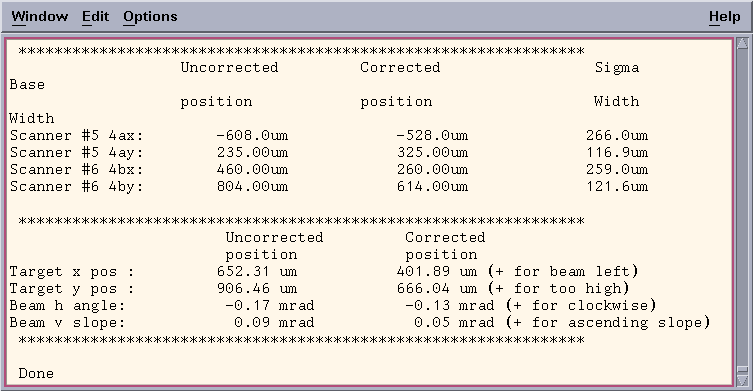Viewport: 753px width, 391px height.
Task: Place cursor on the Done line
Action: [36, 373]
